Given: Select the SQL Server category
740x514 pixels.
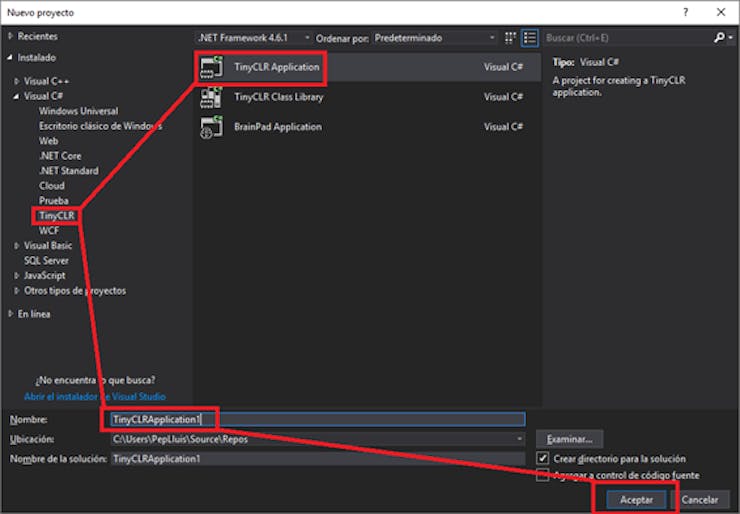Looking at the screenshot, I should click(46, 261).
